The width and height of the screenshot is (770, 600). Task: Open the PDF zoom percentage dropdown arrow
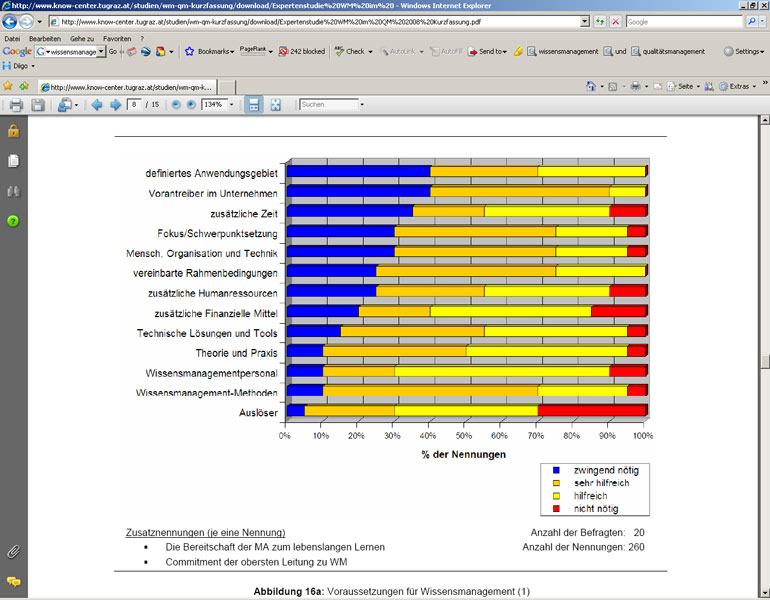coord(231,105)
